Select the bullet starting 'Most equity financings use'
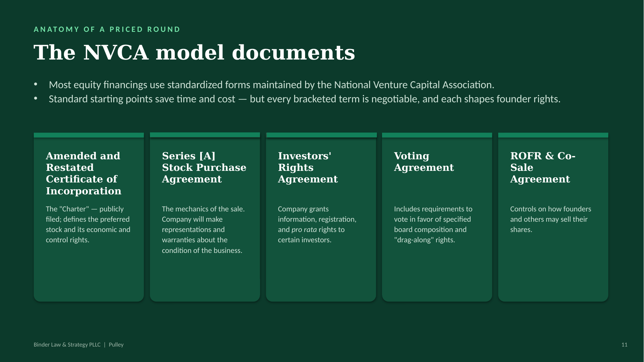 click(271, 85)
